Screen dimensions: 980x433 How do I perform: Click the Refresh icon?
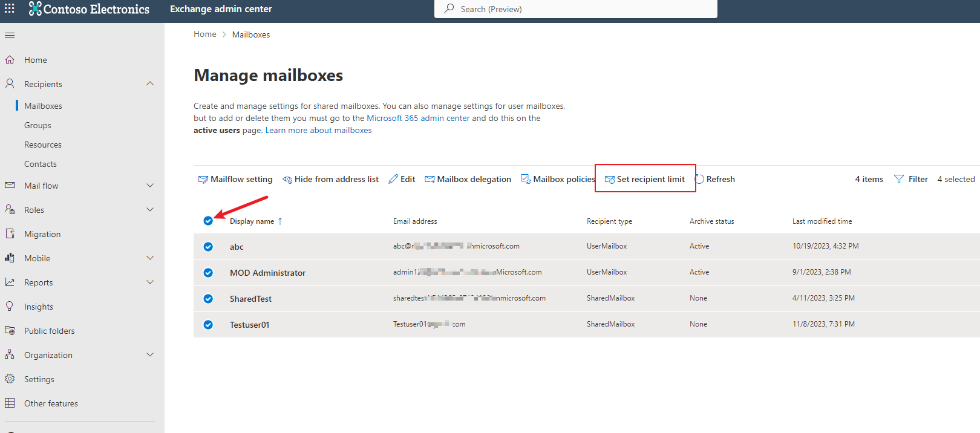pyautogui.click(x=700, y=179)
